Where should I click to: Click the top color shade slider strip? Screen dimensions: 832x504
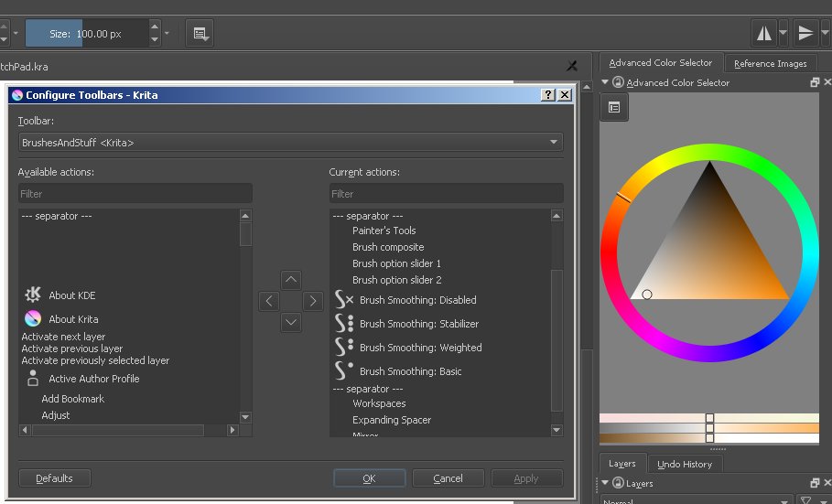pyautogui.click(x=709, y=418)
